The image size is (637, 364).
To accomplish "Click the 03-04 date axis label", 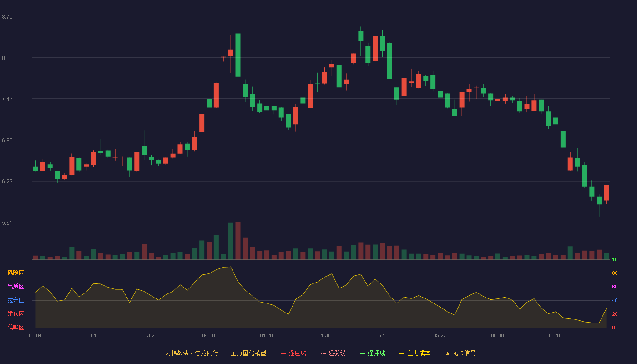I will click(35, 335).
